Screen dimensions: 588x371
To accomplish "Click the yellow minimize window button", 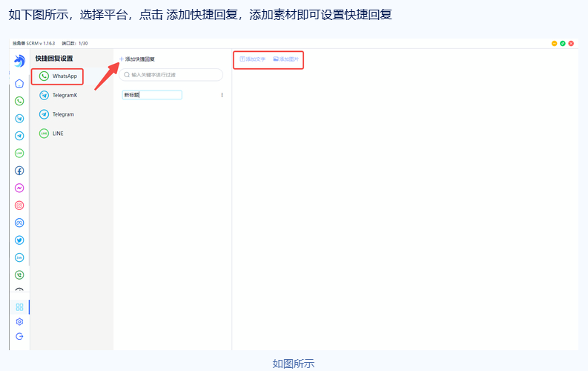I will pyautogui.click(x=554, y=44).
